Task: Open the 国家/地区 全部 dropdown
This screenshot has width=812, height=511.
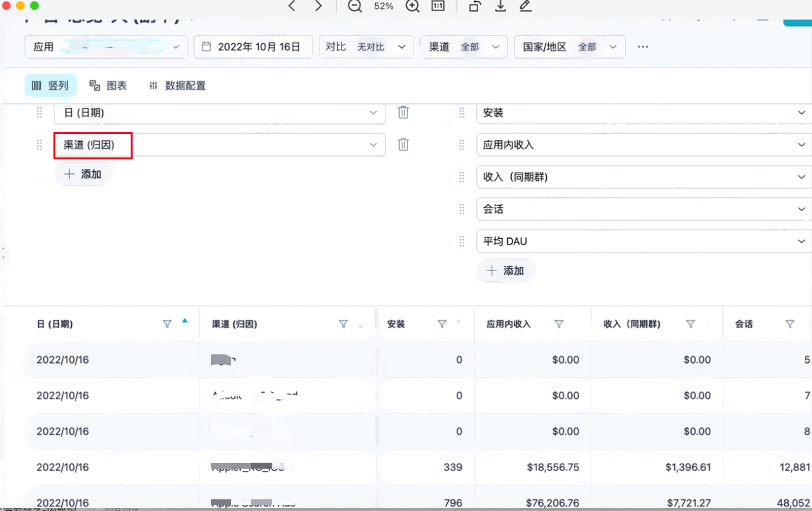Action: [x=570, y=47]
